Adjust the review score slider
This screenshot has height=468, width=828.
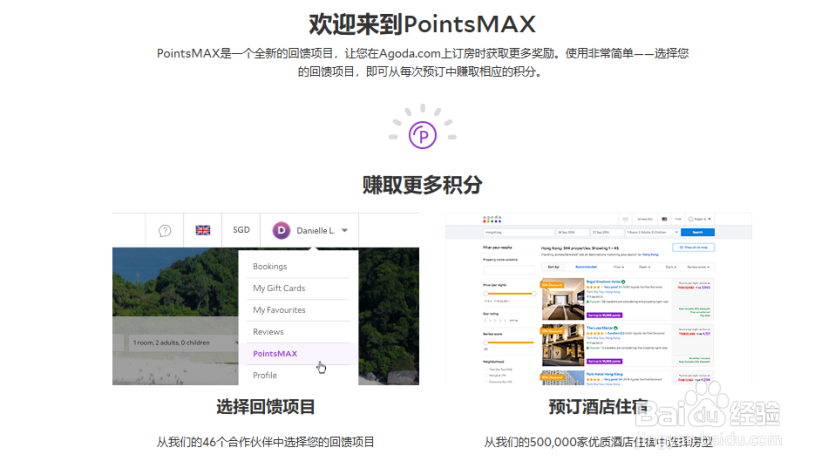tap(510, 342)
